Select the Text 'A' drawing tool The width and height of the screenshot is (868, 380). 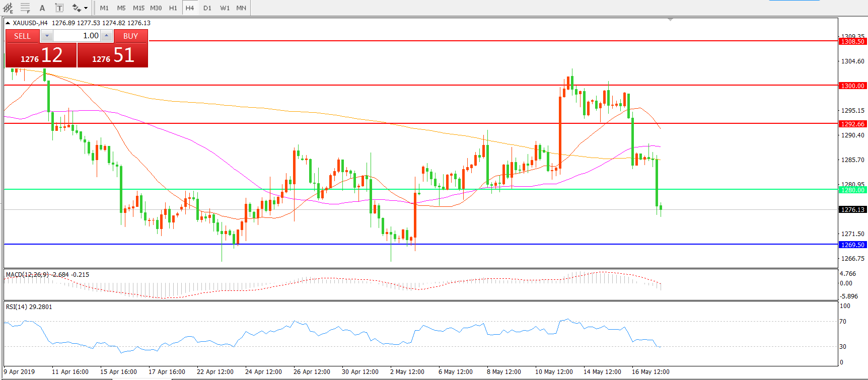(42, 8)
